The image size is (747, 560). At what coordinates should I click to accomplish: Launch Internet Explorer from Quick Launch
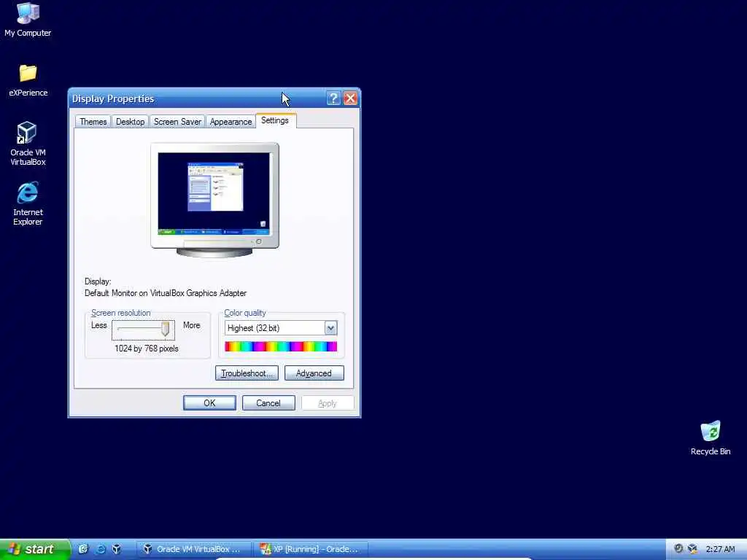pyautogui.click(x=101, y=549)
